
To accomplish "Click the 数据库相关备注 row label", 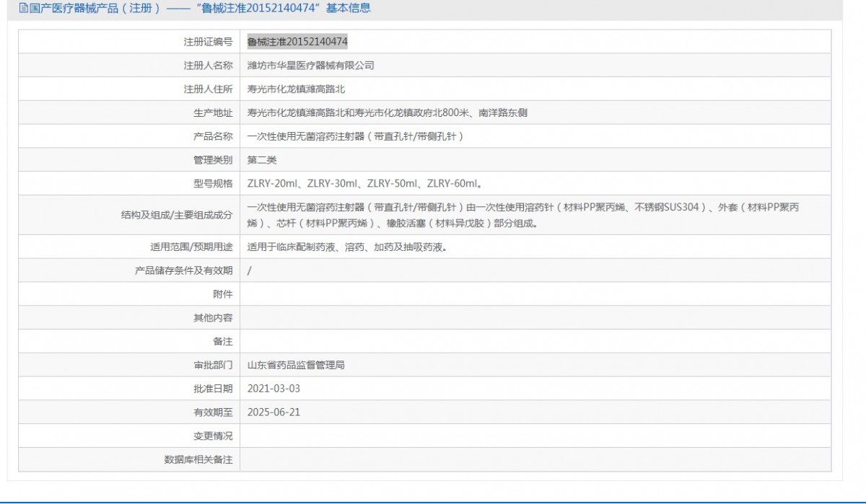I will pyautogui.click(x=198, y=459).
